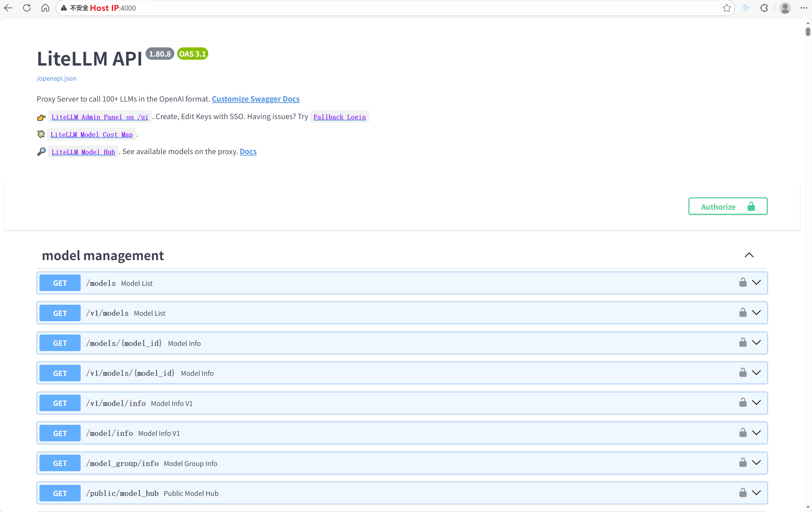Screen dimensions: 812x512
Task: Click the browser home icon
Action: pos(45,8)
